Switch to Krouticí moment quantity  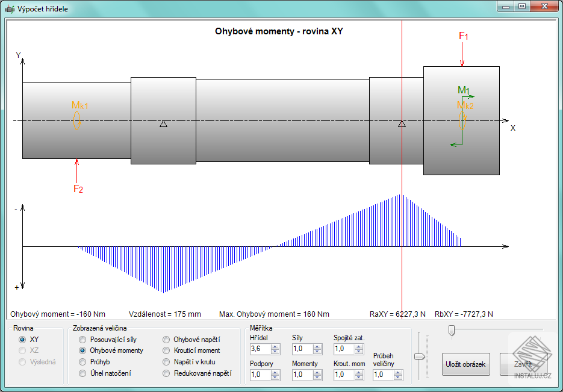point(167,350)
